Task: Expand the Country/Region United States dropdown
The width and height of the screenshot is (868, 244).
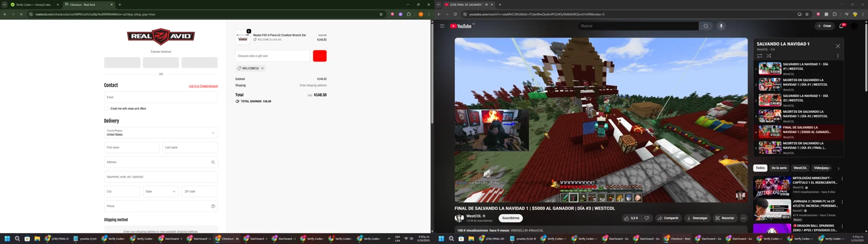Action: pyautogui.click(x=161, y=132)
